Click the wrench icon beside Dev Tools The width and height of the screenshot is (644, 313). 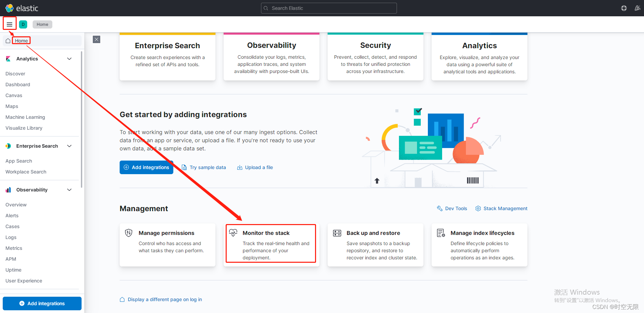(440, 208)
